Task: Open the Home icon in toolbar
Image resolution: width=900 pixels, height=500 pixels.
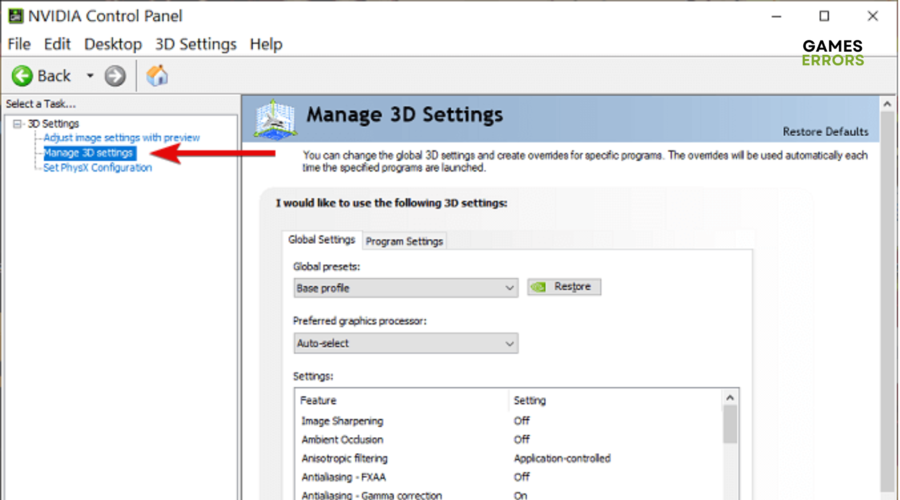Action: coord(157,75)
